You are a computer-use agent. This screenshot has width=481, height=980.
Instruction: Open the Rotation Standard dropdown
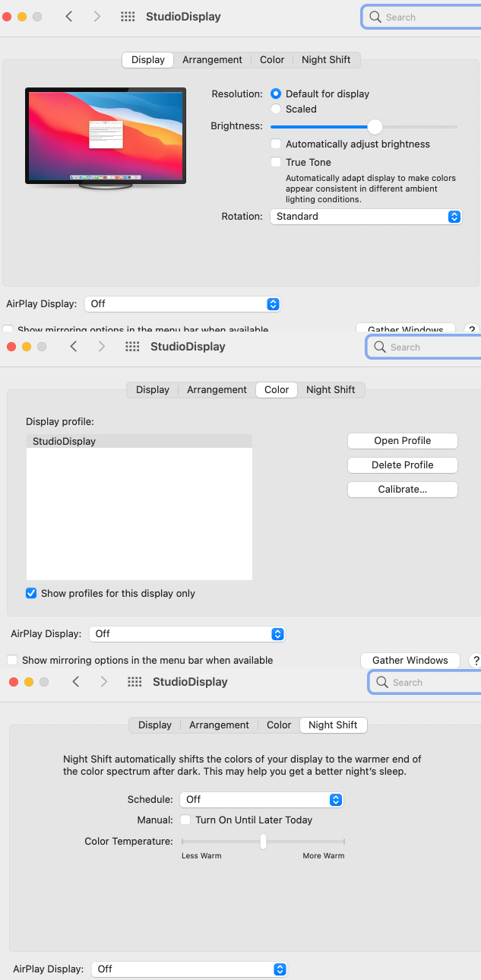365,217
